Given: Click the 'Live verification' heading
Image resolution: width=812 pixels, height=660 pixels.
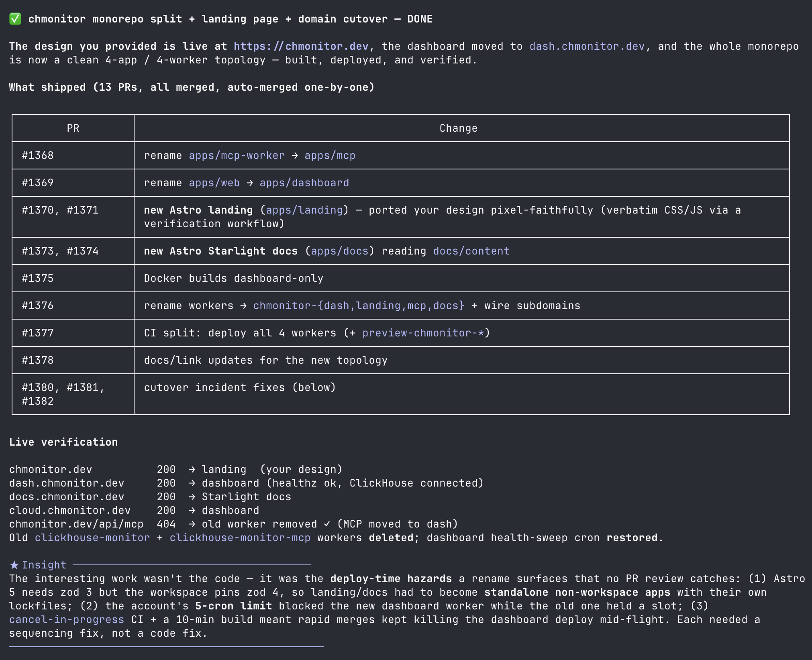Looking at the screenshot, I should pos(63,442).
